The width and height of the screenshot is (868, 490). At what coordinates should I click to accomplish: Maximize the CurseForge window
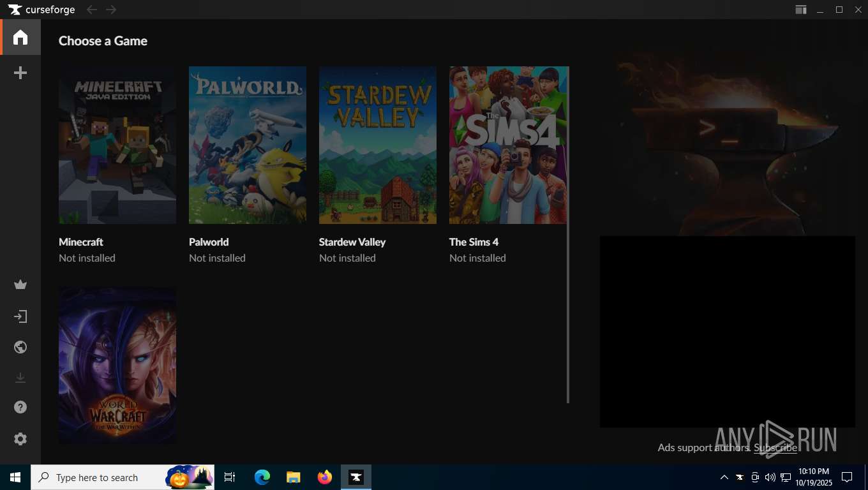[x=839, y=10]
